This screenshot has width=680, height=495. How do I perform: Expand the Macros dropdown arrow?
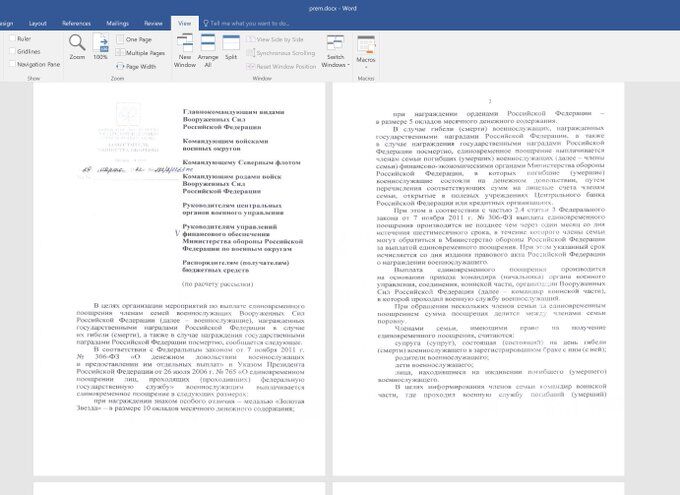pyautogui.click(x=366, y=67)
